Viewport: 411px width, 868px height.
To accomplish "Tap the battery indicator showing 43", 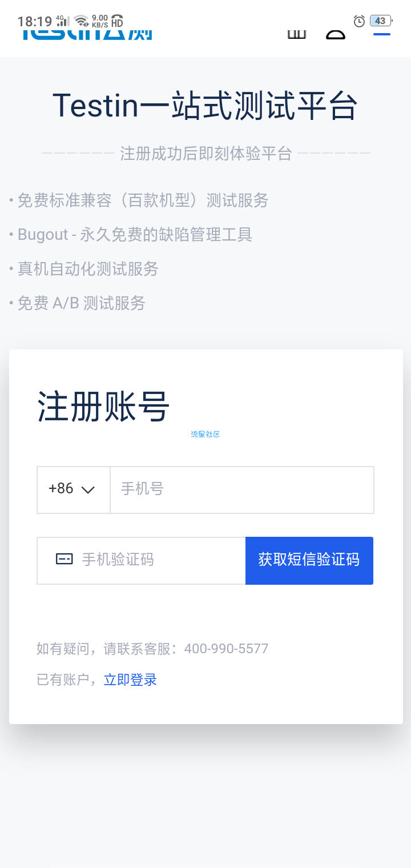I will click(381, 21).
